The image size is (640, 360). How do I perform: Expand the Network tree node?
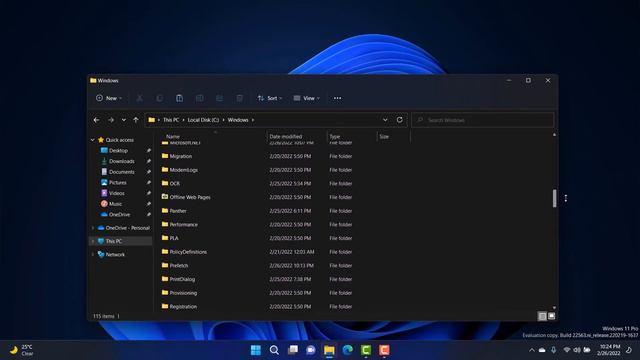tap(93, 255)
